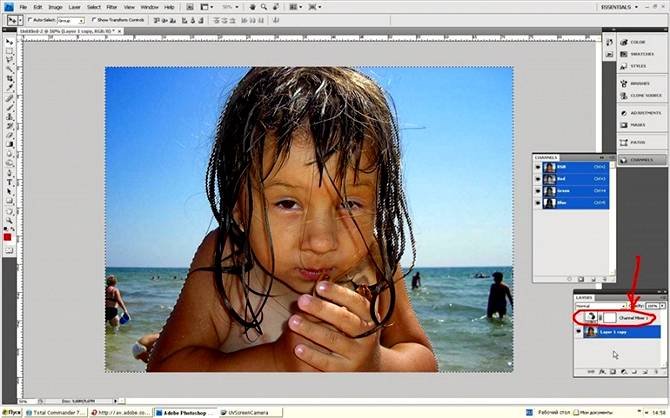
Task: Open the Swatches panel
Action: coord(636,55)
